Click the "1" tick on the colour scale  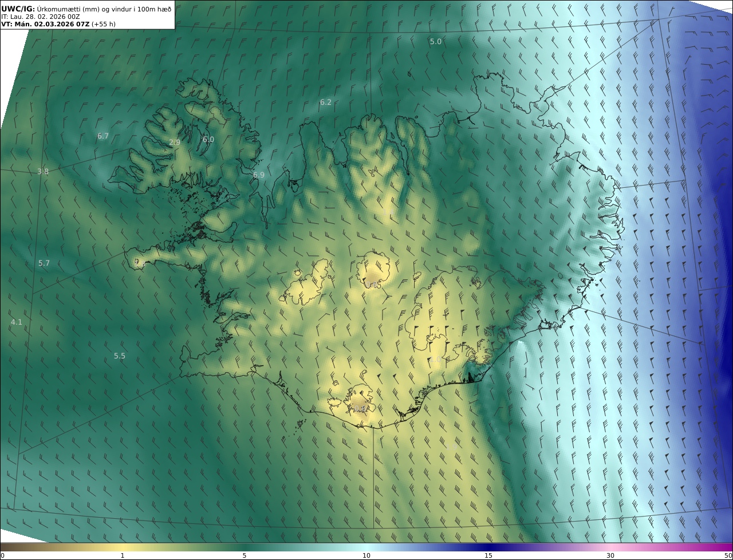pyautogui.click(x=123, y=555)
